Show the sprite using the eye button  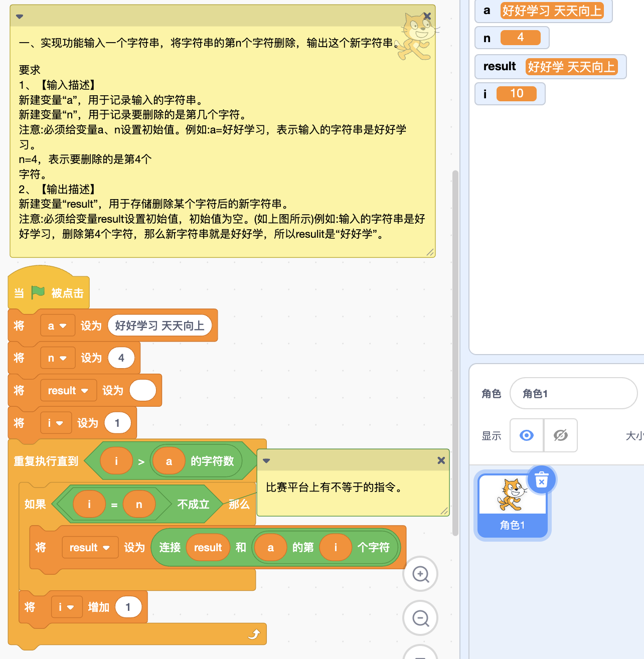527,435
